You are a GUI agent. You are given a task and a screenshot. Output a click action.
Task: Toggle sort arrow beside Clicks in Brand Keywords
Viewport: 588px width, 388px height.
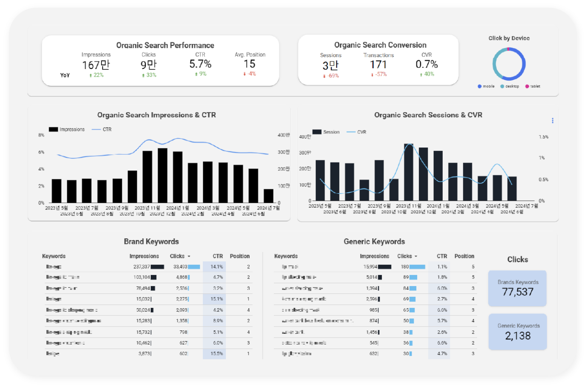189,256
